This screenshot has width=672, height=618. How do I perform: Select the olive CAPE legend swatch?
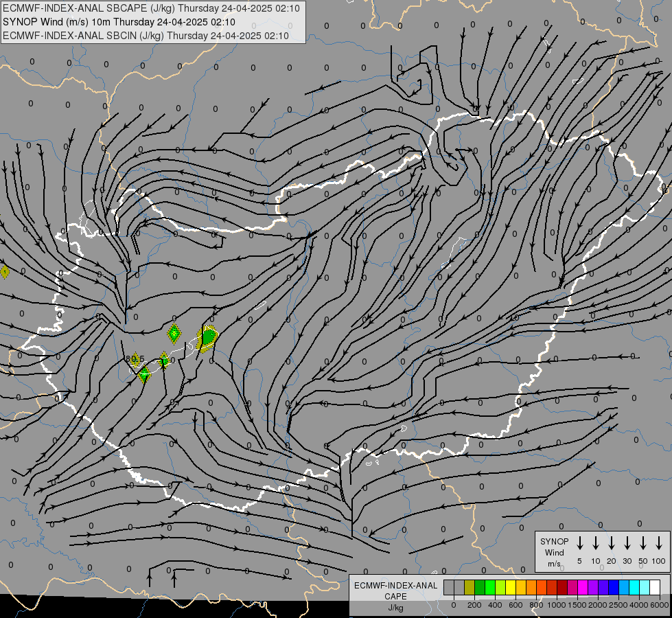[x=470, y=587]
